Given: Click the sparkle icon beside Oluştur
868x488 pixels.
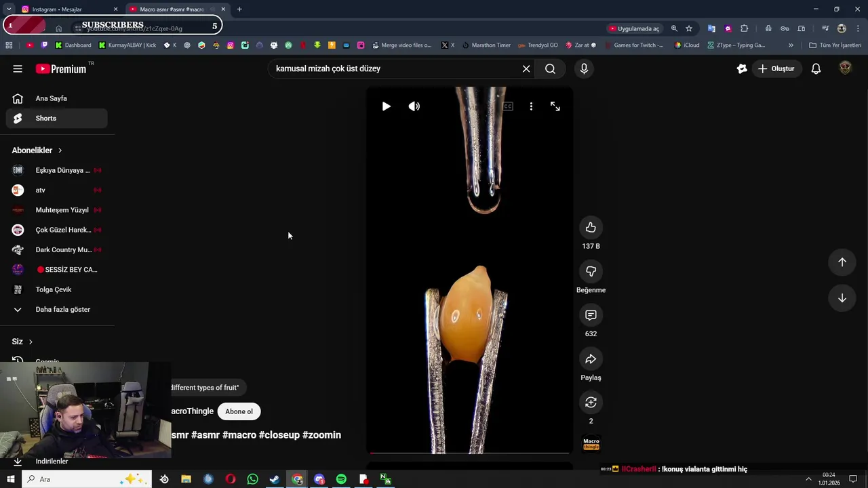Looking at the screenshot, I should [x=742, y=68].
